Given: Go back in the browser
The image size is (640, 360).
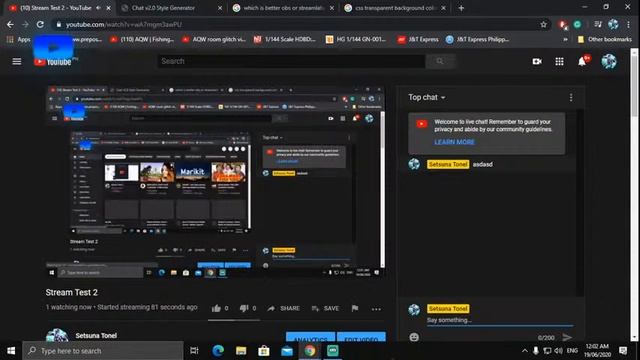Looking at the screenshot, I should [10, 24].
